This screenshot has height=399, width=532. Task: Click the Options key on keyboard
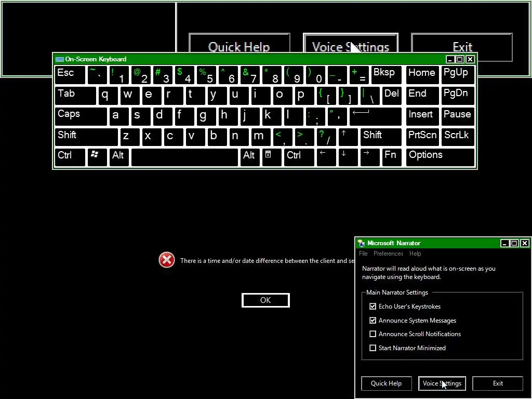click(441, 157)
